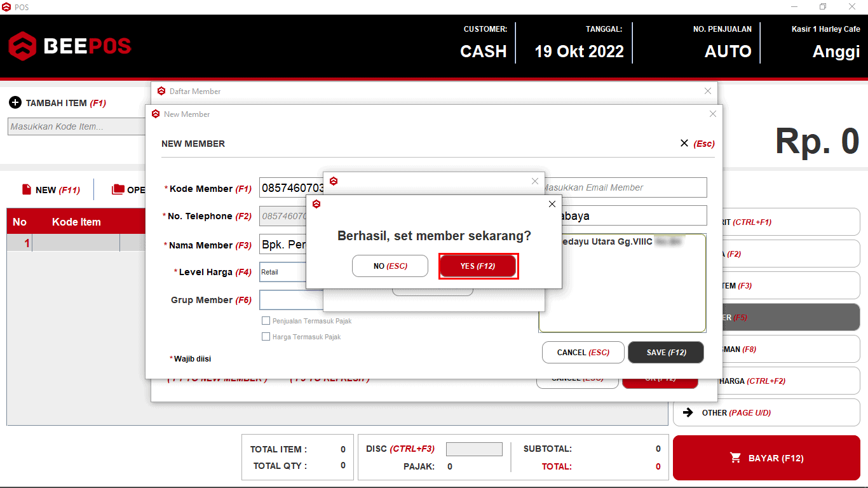Close the 'Berhasil' confirmation dialog with X

pyautogui.click(x=552, y=204)
